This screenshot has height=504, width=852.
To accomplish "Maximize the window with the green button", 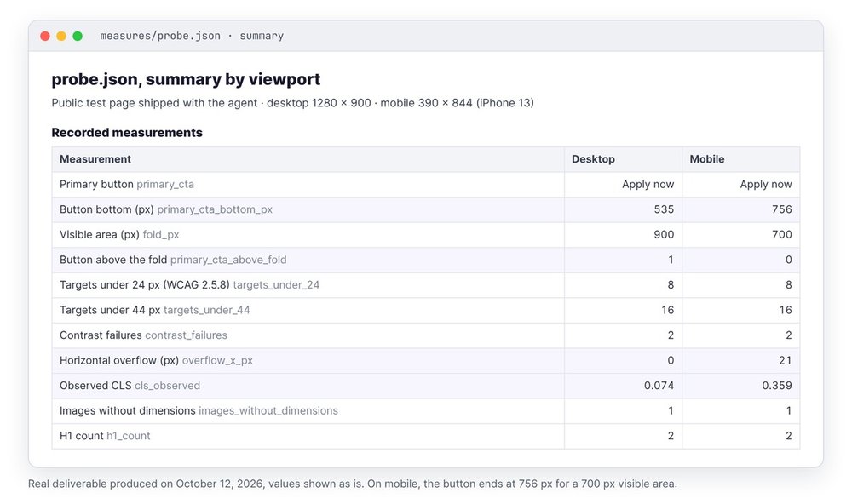I will tap(78, 36).
